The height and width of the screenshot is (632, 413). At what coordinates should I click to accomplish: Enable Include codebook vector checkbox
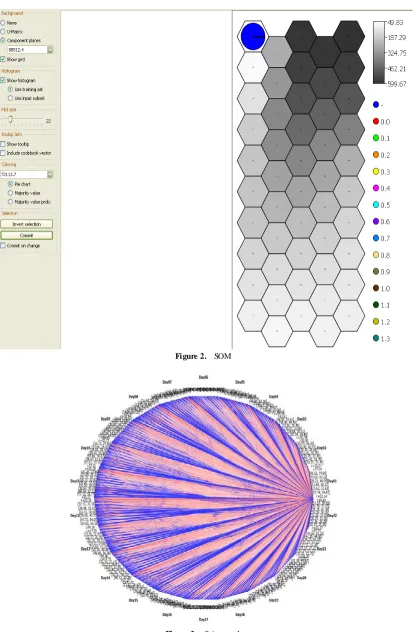(3, 153)
